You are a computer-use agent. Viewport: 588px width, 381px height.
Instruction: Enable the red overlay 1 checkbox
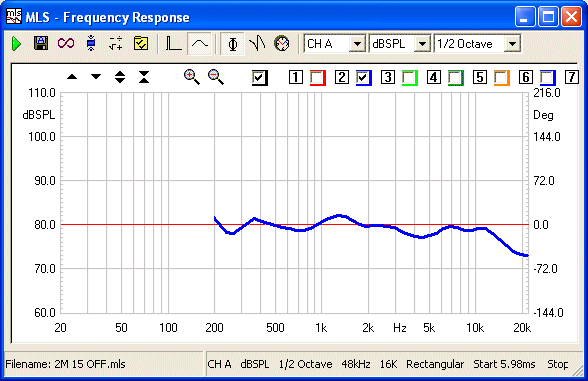coord(317,78)
